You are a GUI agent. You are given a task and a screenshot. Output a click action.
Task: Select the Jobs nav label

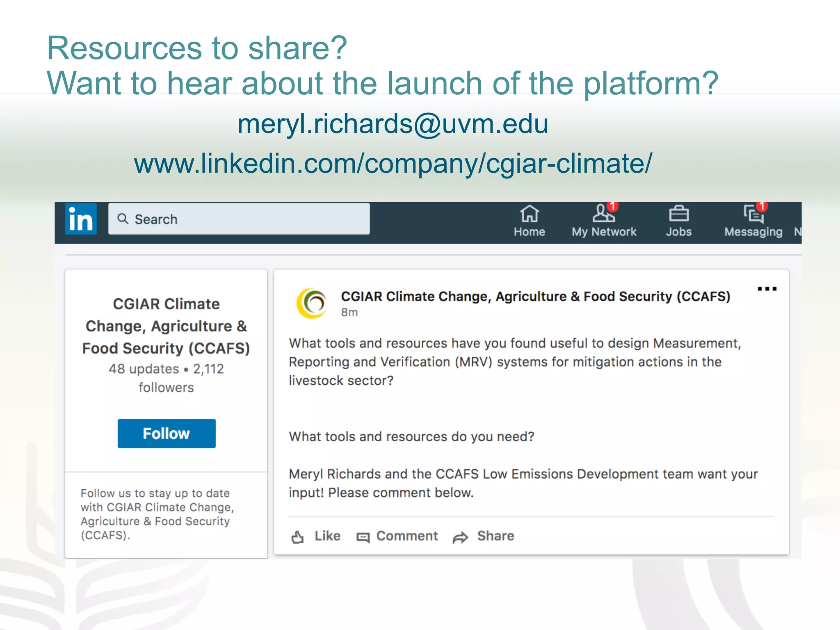[x=679, y=232]
